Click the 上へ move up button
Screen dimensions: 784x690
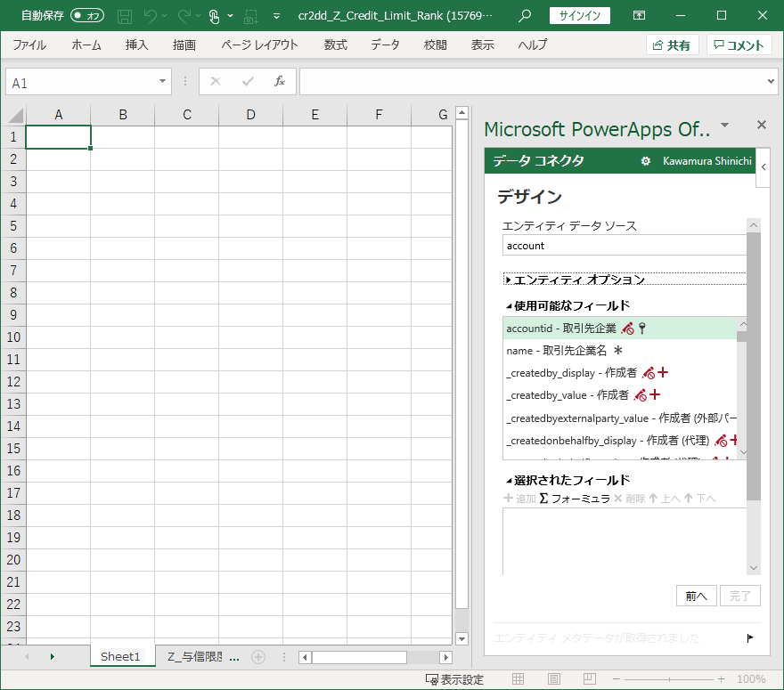click(666, 499)
